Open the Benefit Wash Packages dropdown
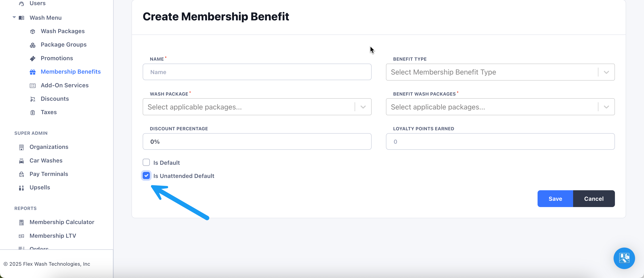644x278 pixels. pyautogui.click(x=500, y=107)
